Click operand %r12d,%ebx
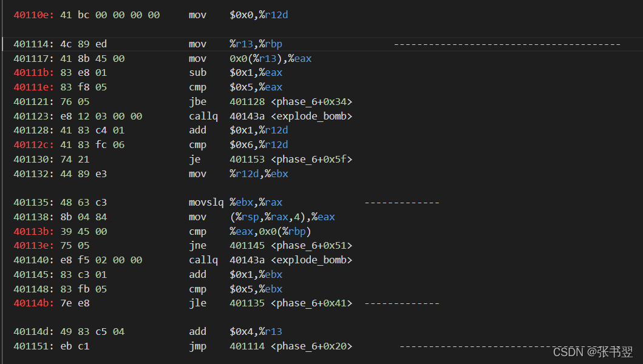 point(259,174)
